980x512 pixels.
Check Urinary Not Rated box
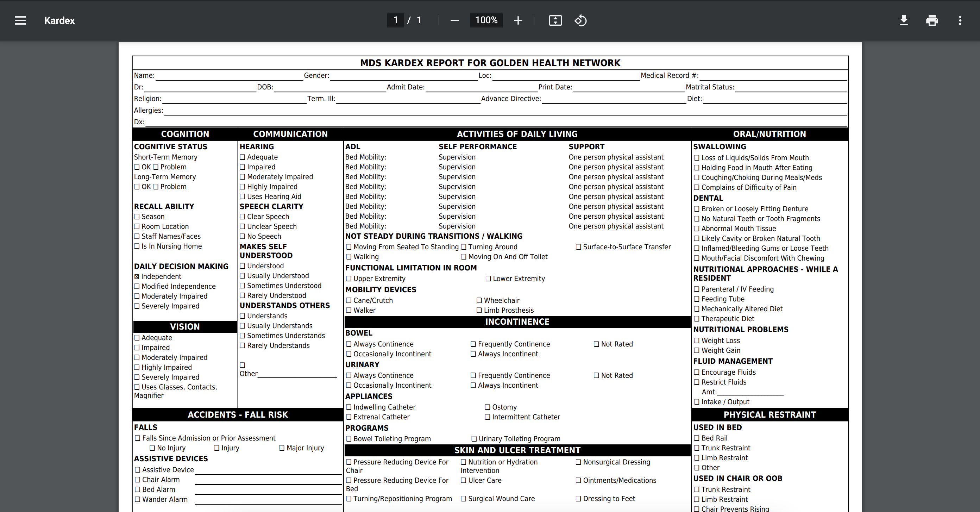596,376
